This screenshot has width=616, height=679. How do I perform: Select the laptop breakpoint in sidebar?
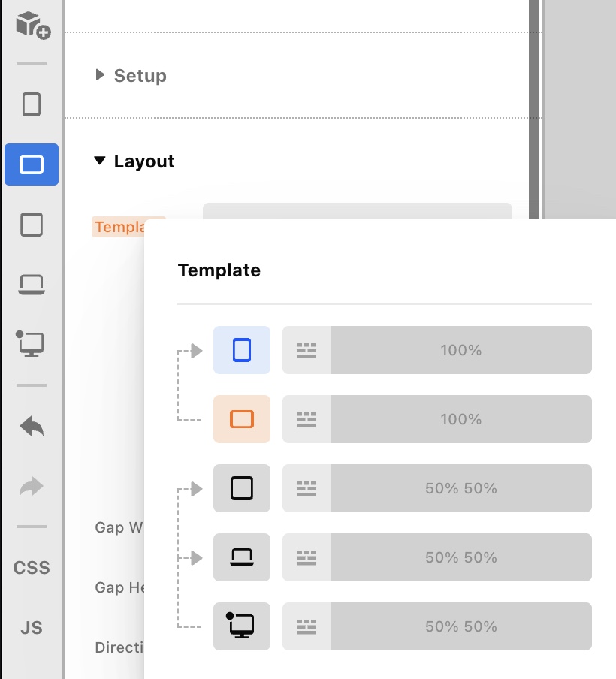tap(32, 285)
